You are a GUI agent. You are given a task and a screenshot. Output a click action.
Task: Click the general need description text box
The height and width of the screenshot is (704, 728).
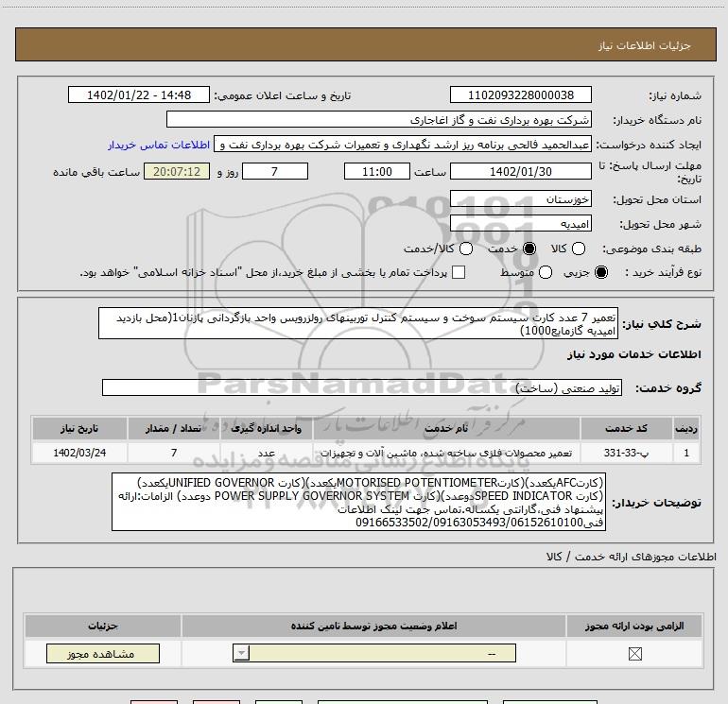click(358, 323)
